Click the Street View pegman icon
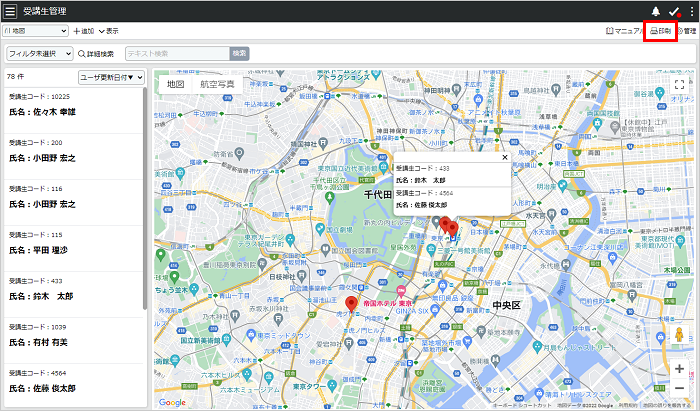700x411 pixels. coord(679,335)
